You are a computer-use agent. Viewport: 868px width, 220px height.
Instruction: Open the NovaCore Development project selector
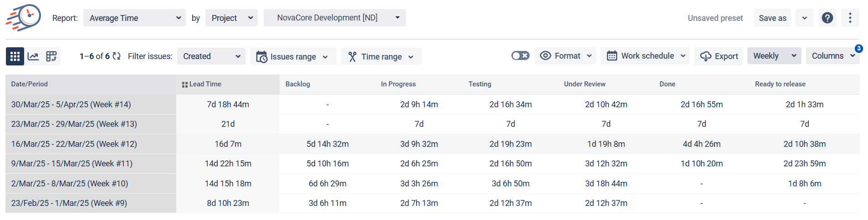pos(334,18)
